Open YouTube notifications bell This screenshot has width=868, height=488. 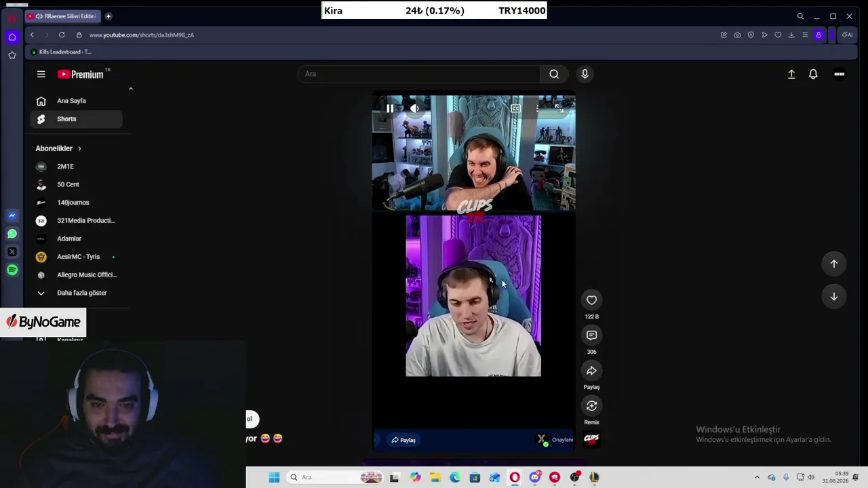coord(813,75)
